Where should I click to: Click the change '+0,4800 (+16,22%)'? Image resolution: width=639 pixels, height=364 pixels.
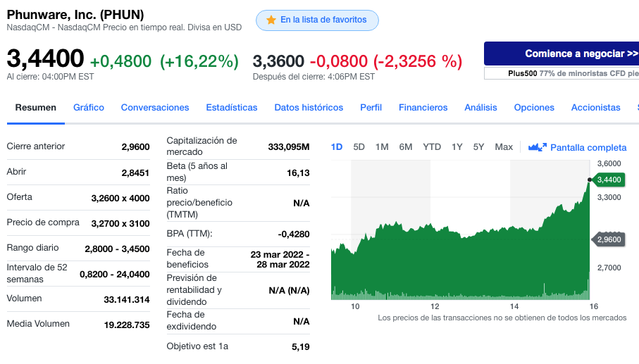[x=164, y=61]
